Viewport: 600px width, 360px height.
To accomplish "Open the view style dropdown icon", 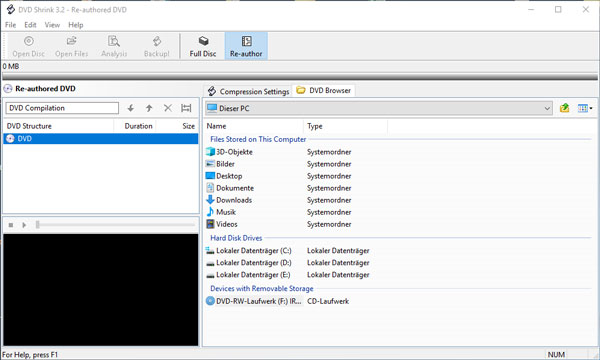I will coord(585,108).
